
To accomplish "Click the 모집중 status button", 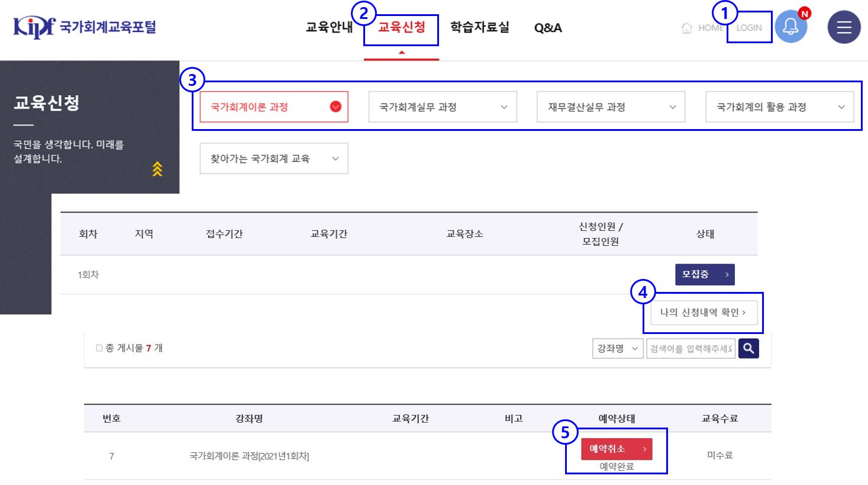I will point(704,274).
